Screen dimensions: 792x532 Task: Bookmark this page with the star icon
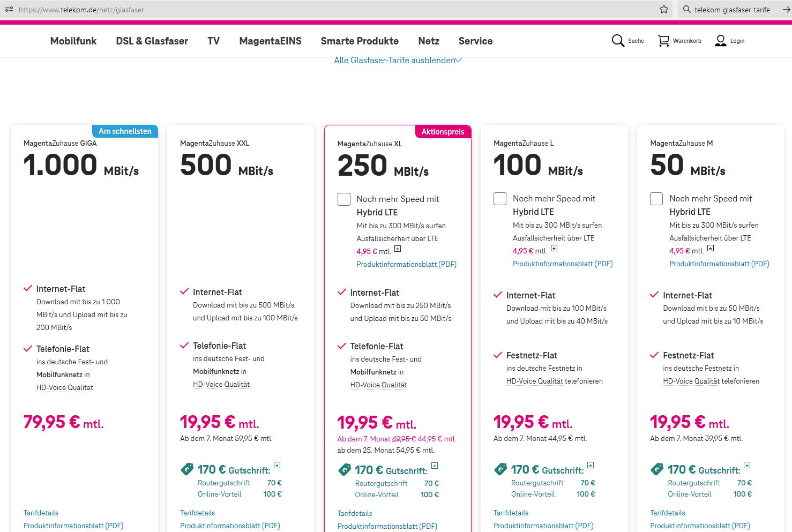pyautogui.click(x=664, y=9)
